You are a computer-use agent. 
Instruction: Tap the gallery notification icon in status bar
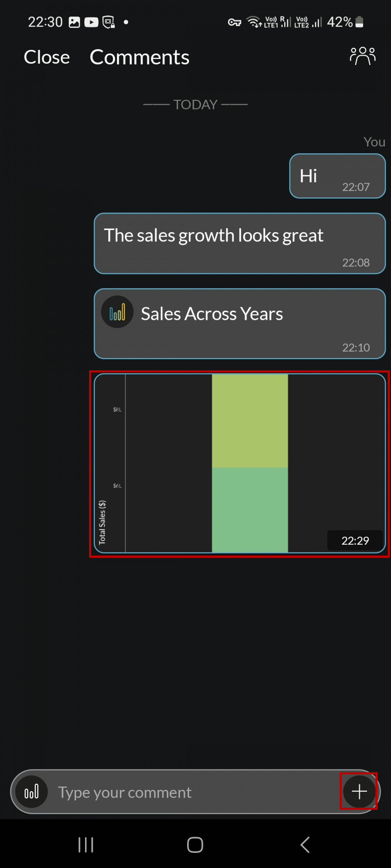[x=74, y=22]
